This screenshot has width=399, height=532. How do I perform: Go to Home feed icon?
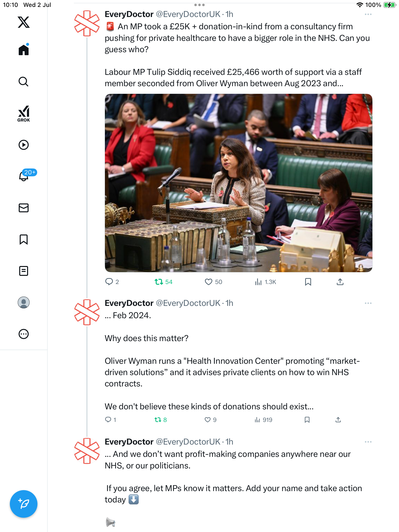click(x=24, y=50)
